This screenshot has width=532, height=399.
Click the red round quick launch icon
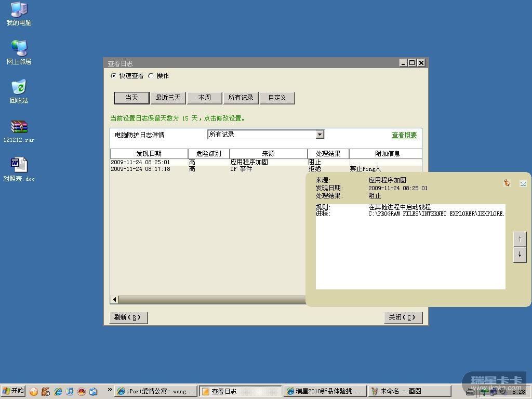[82, 392]
